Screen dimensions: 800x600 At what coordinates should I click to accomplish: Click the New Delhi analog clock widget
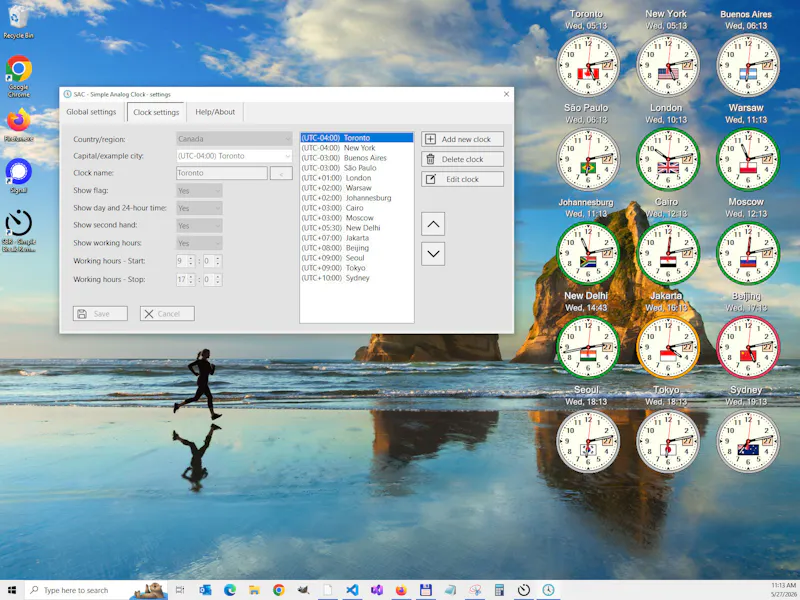point(588,347)
